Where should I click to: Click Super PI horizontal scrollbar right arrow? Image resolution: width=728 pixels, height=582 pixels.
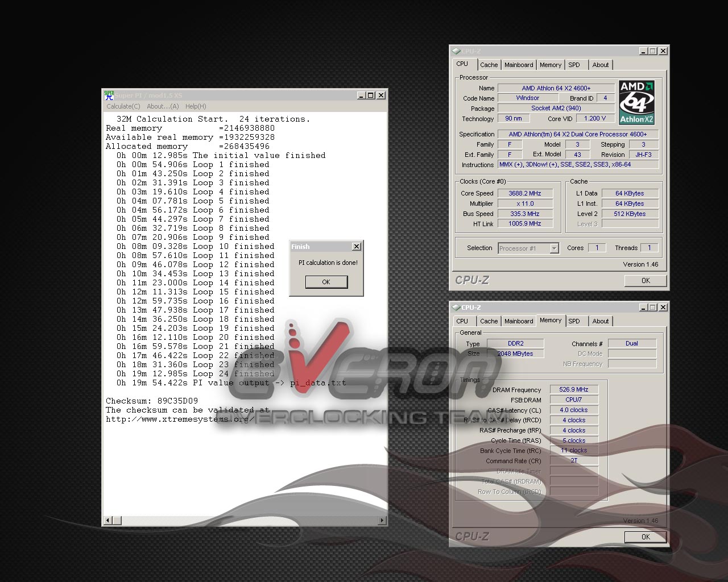coord(382,520)
